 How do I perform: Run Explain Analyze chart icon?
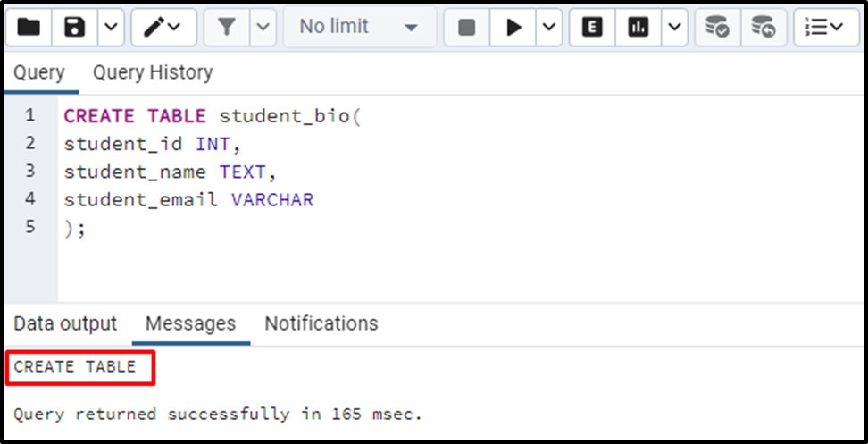pyautogui.click(x=638, y=27)
